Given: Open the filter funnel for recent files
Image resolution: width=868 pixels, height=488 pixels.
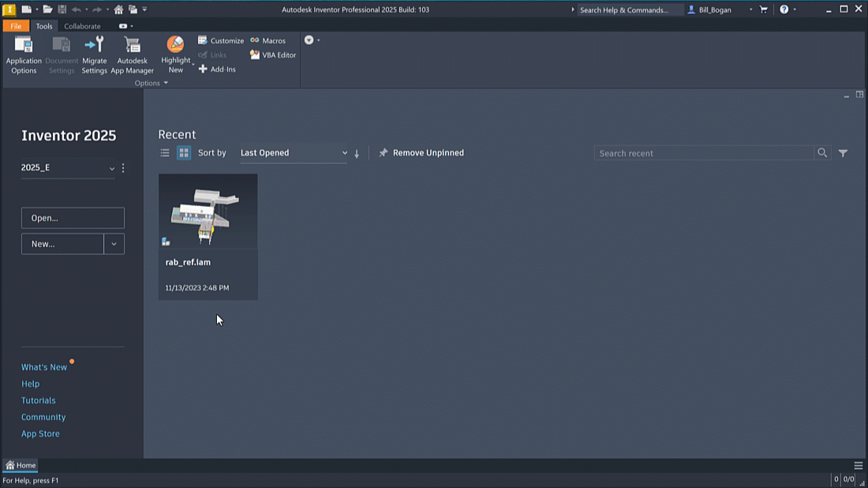Looking at the screenshot, I should [x=843, y=153].
